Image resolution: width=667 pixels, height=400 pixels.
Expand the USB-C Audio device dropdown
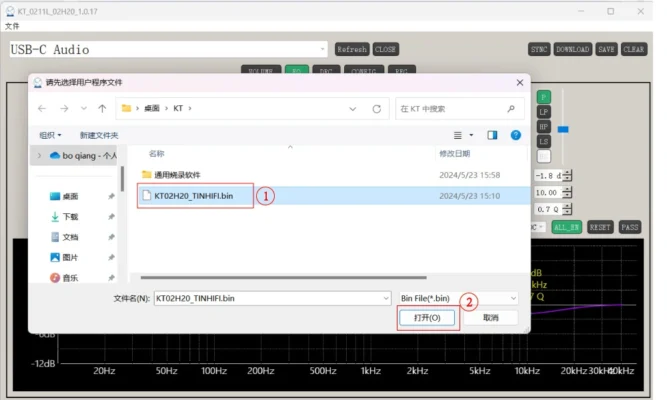pos(323,49)
